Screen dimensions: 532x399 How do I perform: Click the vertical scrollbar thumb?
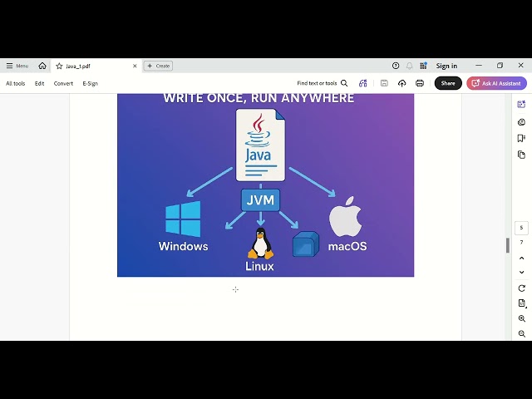pyautogui.click(x=508, y=245)
